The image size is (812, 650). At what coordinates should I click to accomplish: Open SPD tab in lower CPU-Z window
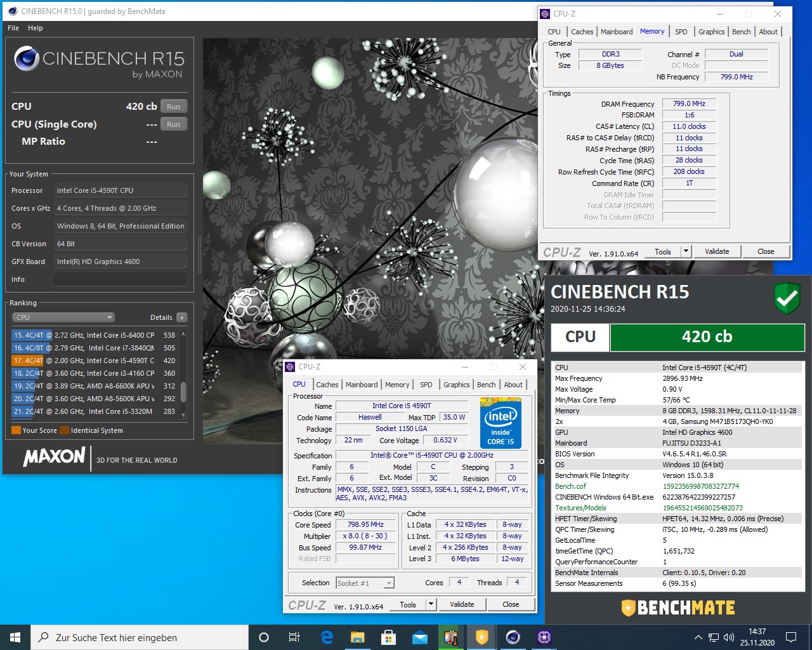[426, 385]
